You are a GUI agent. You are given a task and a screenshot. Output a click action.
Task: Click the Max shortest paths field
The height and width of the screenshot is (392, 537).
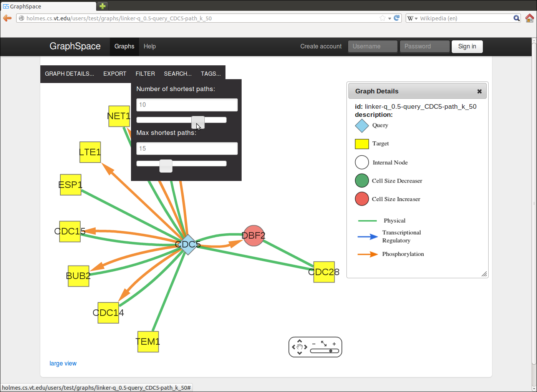click(x=187, y=149)
